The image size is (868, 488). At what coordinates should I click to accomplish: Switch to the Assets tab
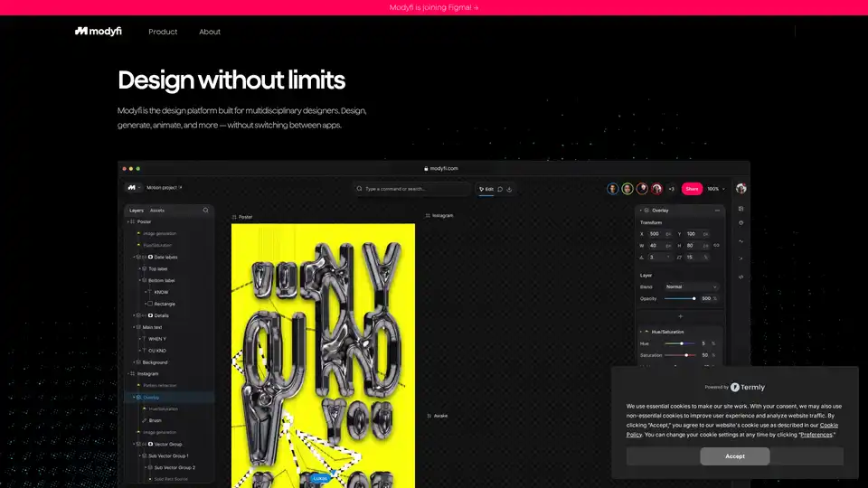pos(157,210)
